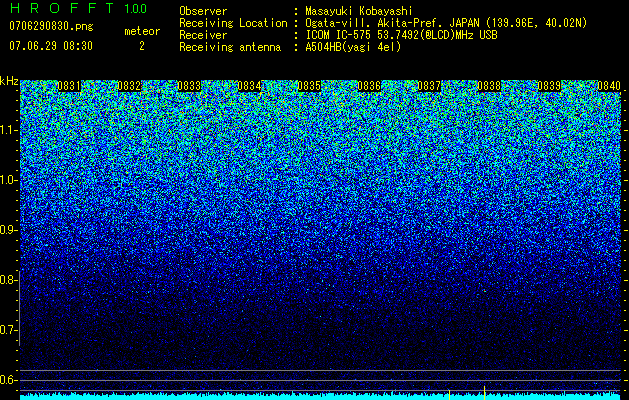Screen dimensions: 629x400
Task: Click the HROFFT 1.0.0 title text
Action: pos(78,8)
